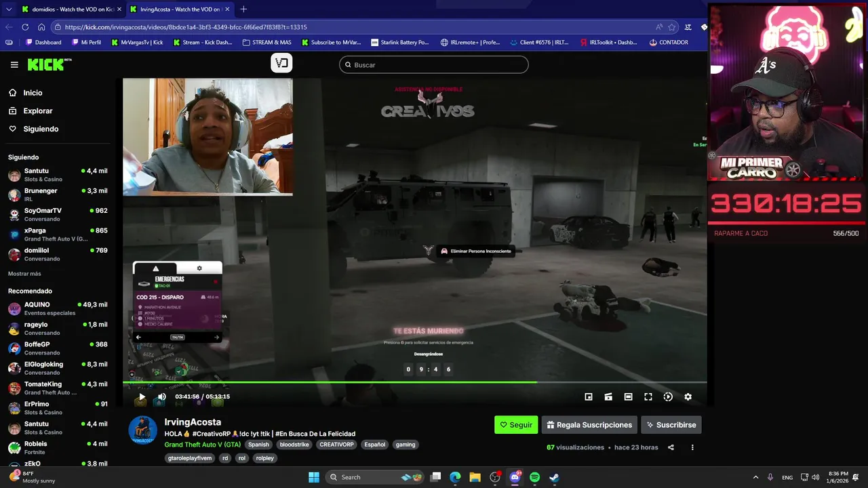The image size is (868, 488).
Task: Open Steam from the taskbar
Action: pos(554,477)
